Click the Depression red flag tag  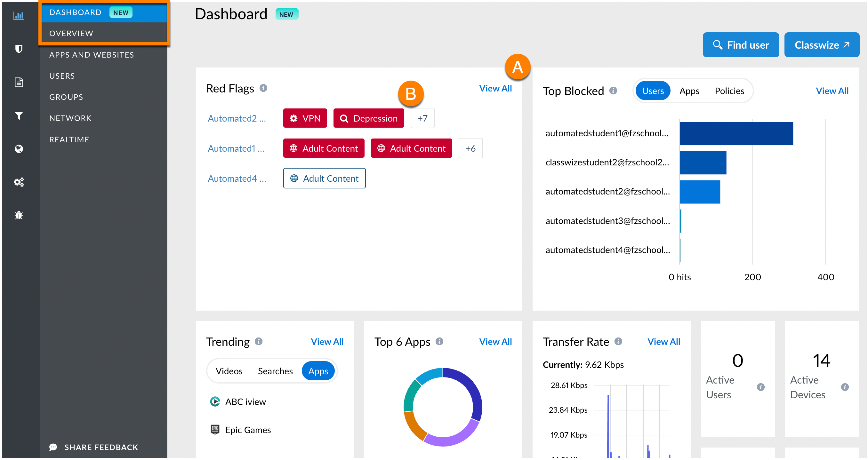(x=368, y=118)
